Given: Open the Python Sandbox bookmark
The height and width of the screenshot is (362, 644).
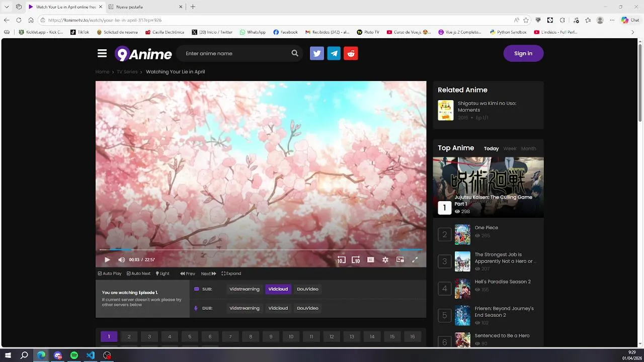Looking at the screenshot, I should [508, 32].
